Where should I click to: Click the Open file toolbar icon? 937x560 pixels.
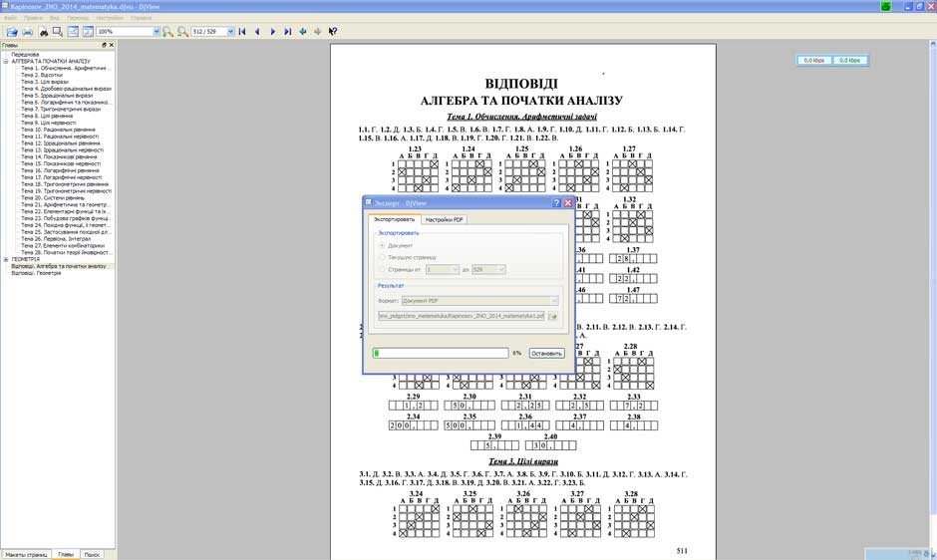[12, 32]
